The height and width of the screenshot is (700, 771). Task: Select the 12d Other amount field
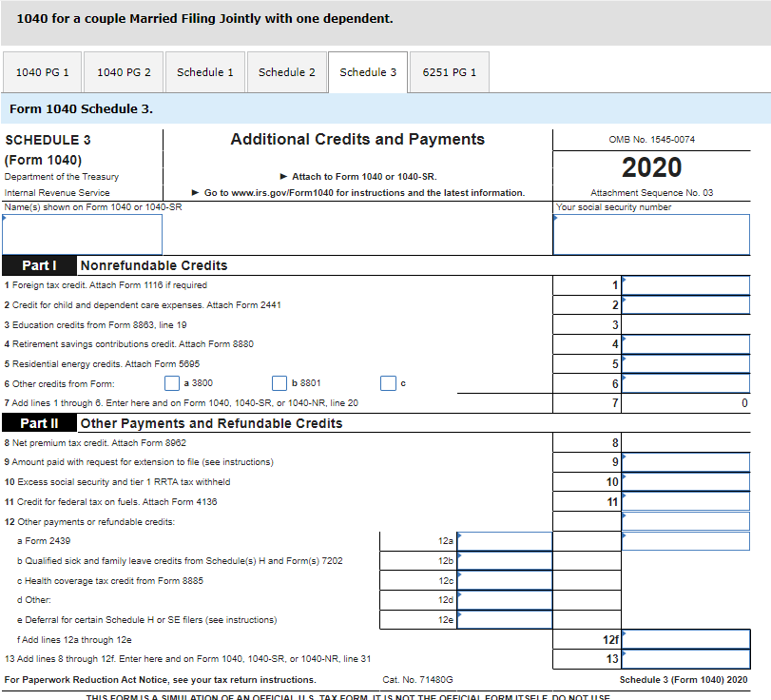(x=505, y=600)
